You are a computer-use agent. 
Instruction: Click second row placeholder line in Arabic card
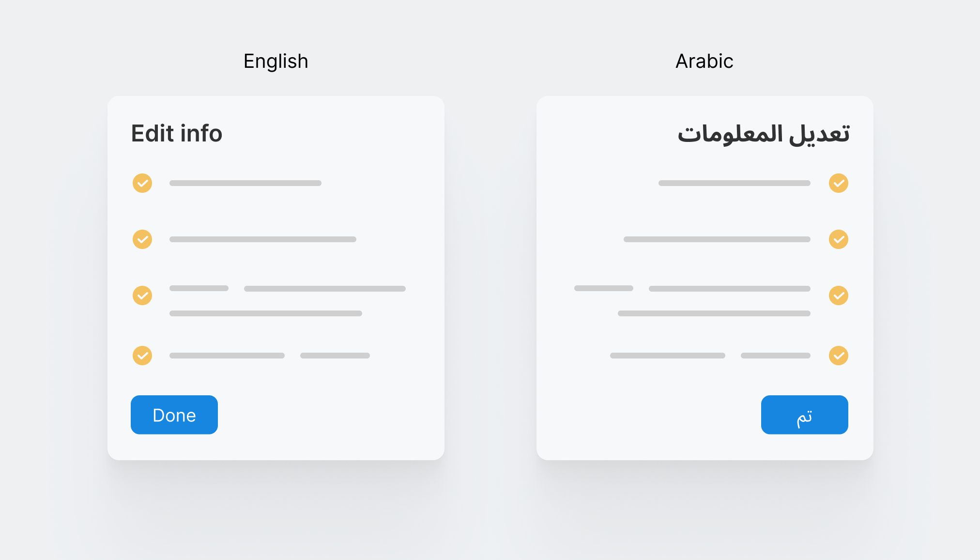[717, 239]
